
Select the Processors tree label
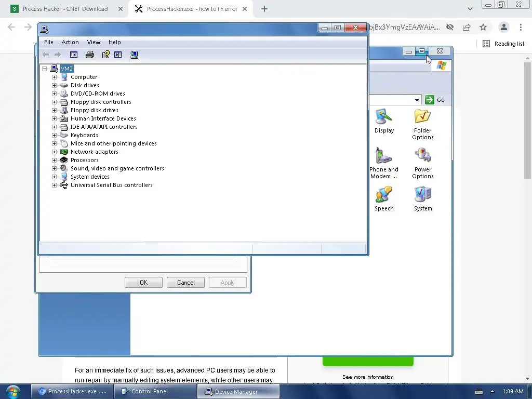coord(85,160)
